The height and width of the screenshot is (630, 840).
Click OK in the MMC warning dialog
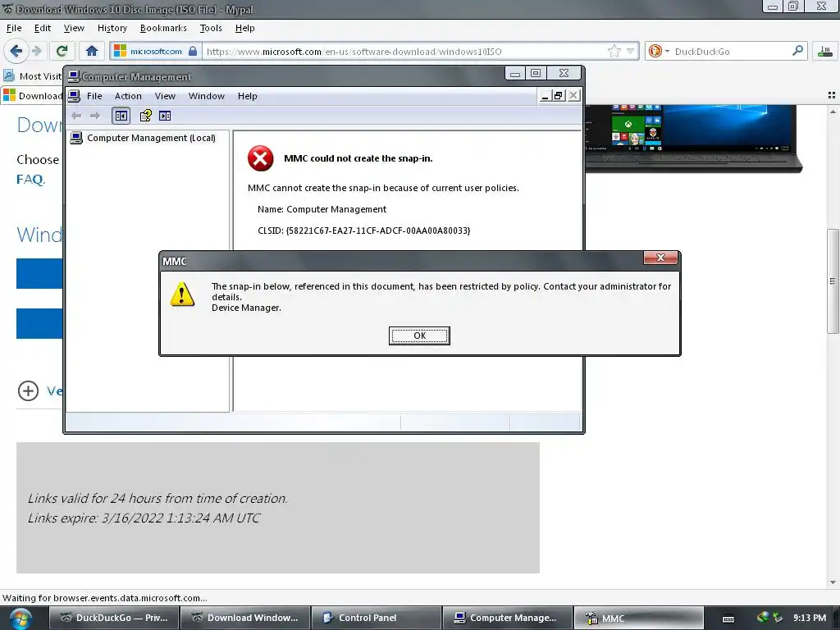[419, 336]
